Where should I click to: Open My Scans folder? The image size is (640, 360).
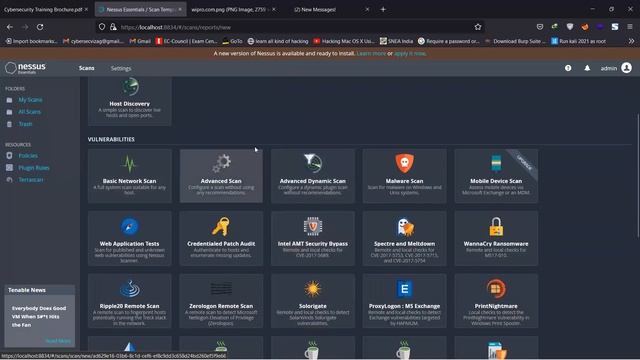coord(30,100)
